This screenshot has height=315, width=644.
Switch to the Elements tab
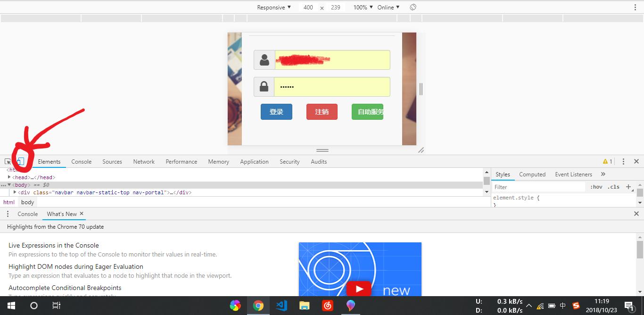tap(49, 161)
